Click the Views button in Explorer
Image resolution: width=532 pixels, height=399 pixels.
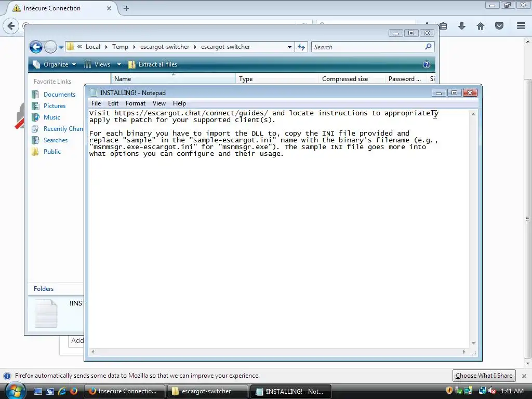97,64
